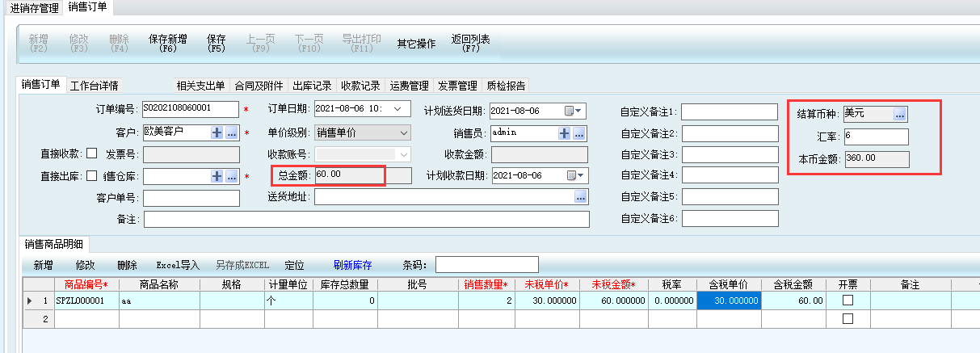
Task: Open salesperson lookup ellipsis next to admin
Action: point(578,133)
